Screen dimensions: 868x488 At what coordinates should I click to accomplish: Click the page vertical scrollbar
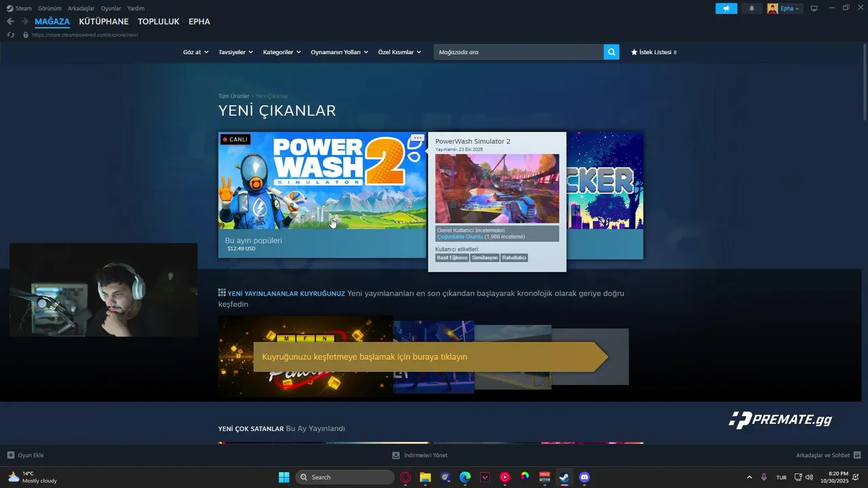[x=865, y=81]
